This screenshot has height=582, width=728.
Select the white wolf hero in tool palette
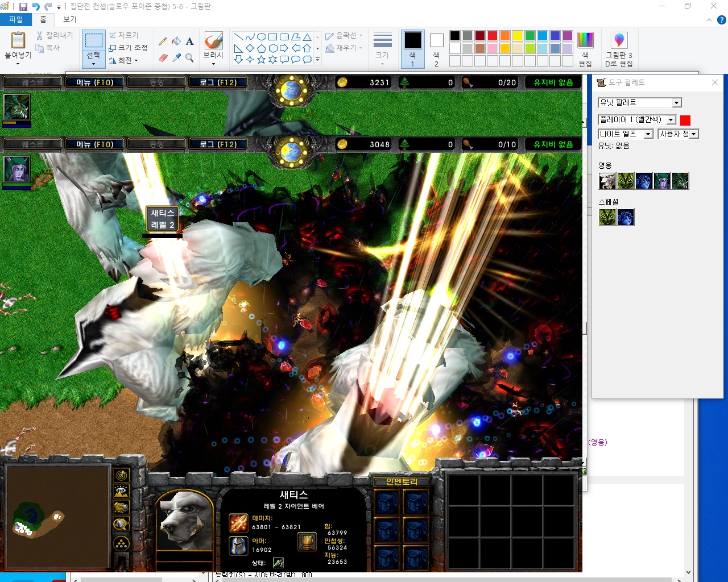(x=607, y=181)
